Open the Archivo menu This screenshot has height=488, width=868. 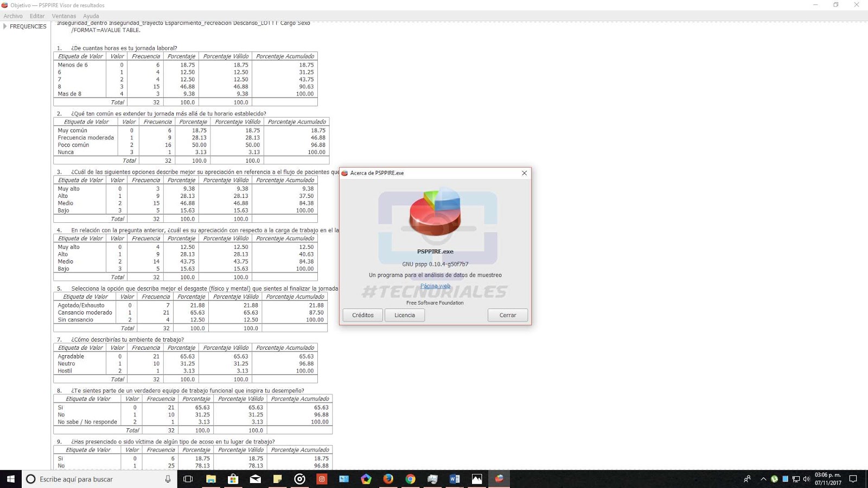[12, 16]
